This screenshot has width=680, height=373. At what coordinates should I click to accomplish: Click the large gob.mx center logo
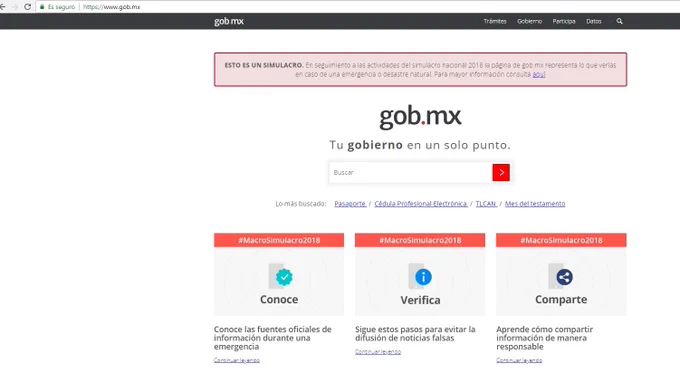pyautogui.click(x=420, y=117)
